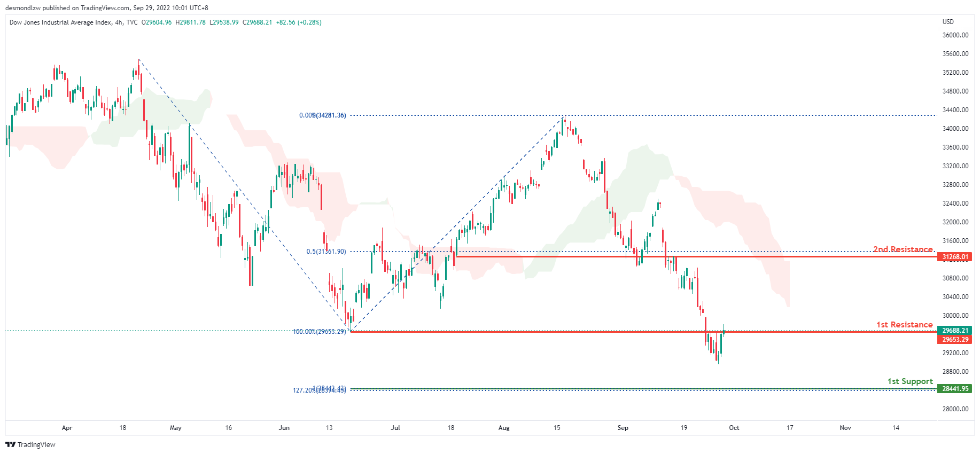This screenshot has height=454, width=980.
Task: Click the 0.00 (34281.36) Fibonacci label
Action: pyautogui.click(x=322, y=115)
